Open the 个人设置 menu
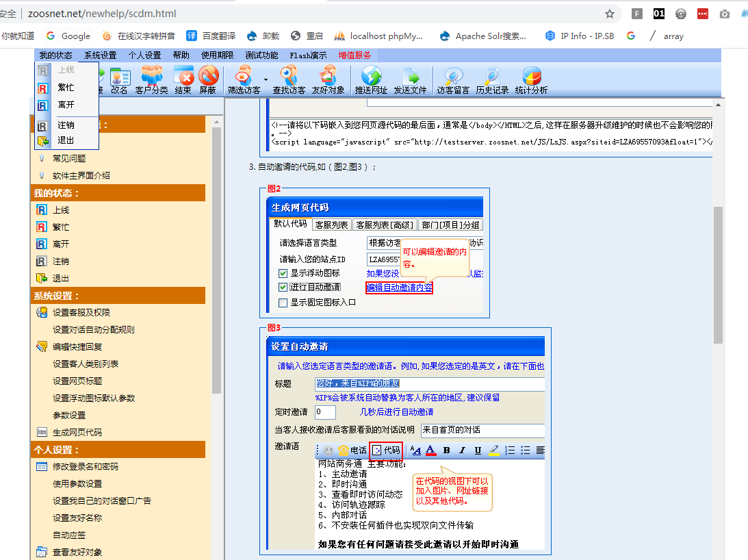The width and height of the screenshot is (748, 560). click(144, 55)
